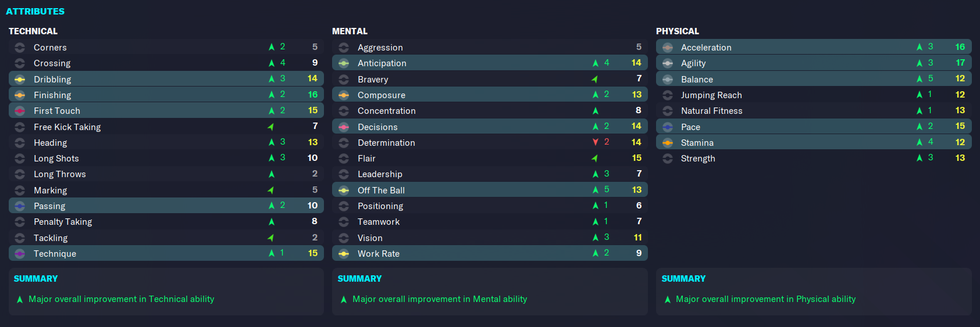Screen dimensions: 980x327
Task: Open the Mental column header
Action: [350, 31]
